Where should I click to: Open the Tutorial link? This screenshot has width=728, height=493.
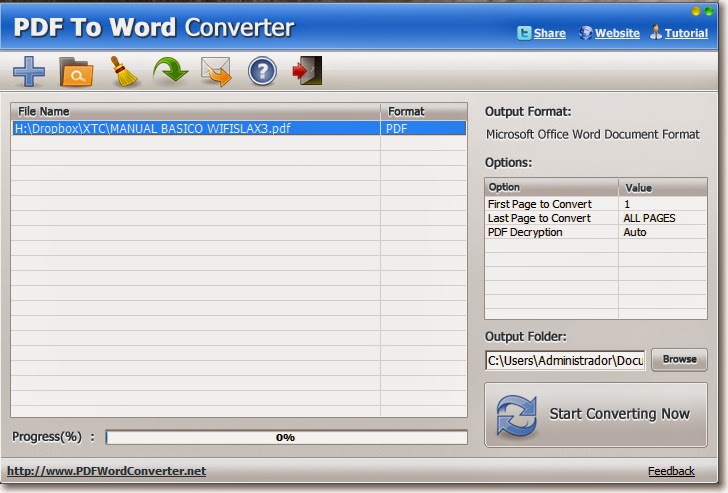coord(686,33)
